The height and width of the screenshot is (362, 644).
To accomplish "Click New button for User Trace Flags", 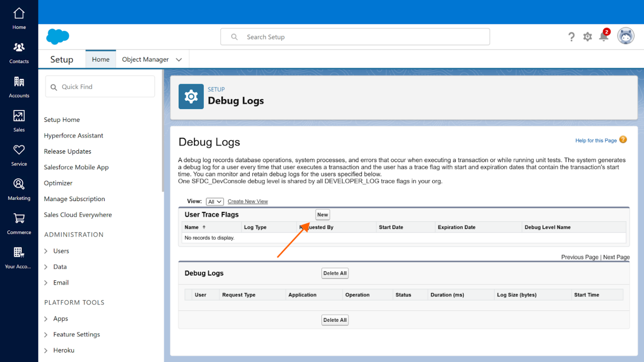I will click(322, 215).
